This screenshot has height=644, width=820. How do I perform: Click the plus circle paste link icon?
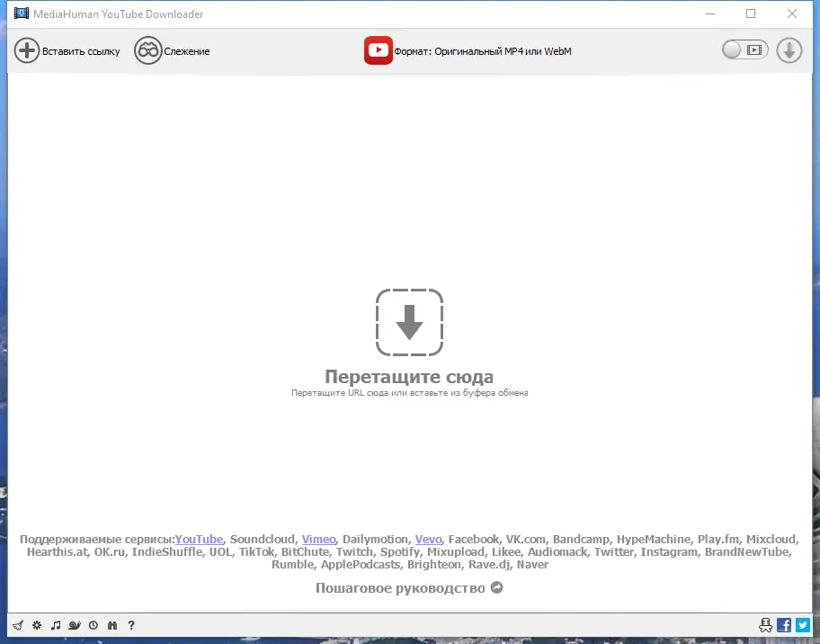[x=27, y=50]
